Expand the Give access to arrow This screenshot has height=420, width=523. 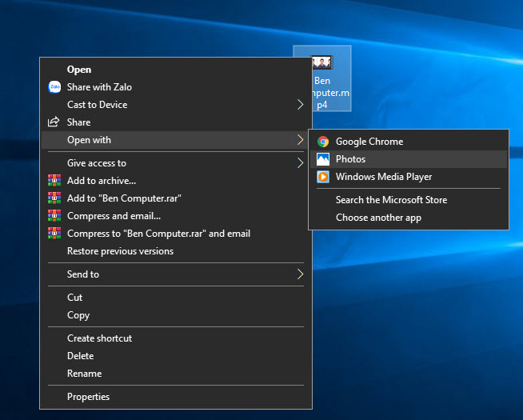[300, 163]
